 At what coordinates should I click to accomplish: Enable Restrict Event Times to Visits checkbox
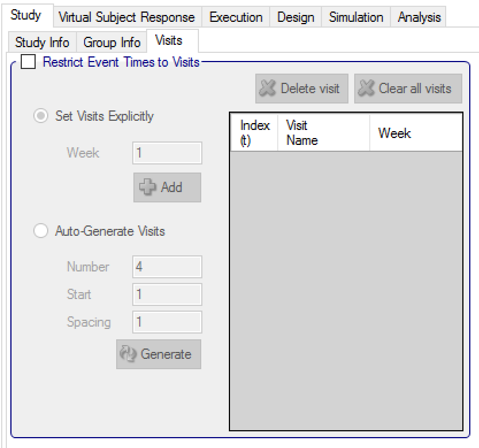pyautogui.click(x=28, y=62)
